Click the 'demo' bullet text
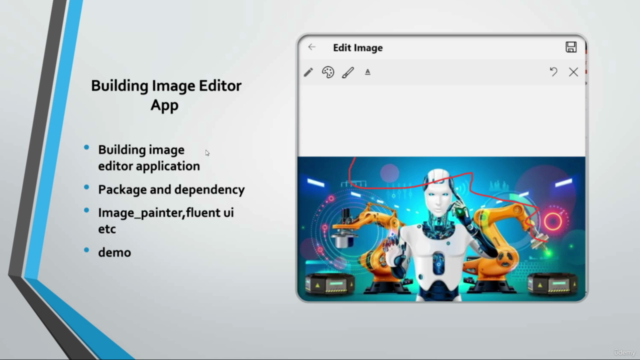This screenshot has height=360, width=640. coord(115,252)
